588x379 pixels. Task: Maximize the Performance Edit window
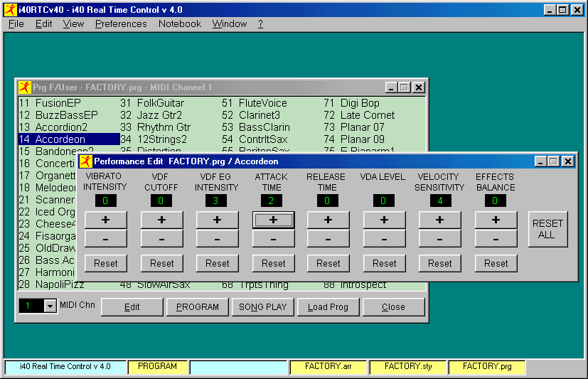555,161
